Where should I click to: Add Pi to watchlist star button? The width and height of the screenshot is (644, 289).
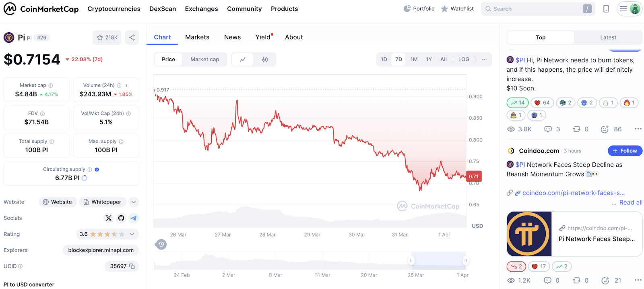107,37
